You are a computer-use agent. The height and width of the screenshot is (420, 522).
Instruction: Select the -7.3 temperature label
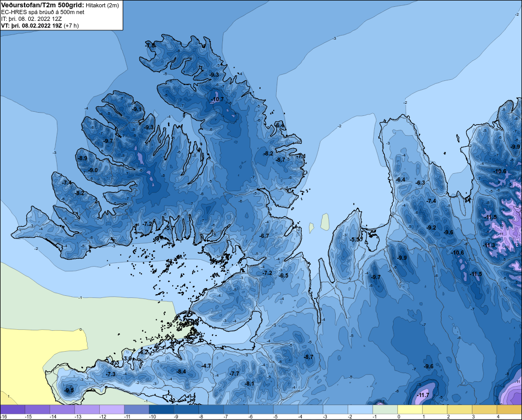[x=111, y=374]
